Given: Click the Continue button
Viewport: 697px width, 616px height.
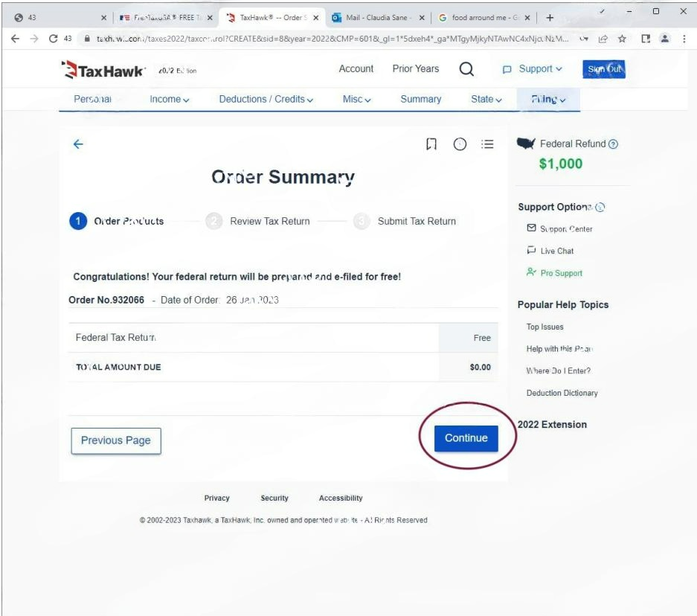Looking at the screenshot, I should pos(466,438).
